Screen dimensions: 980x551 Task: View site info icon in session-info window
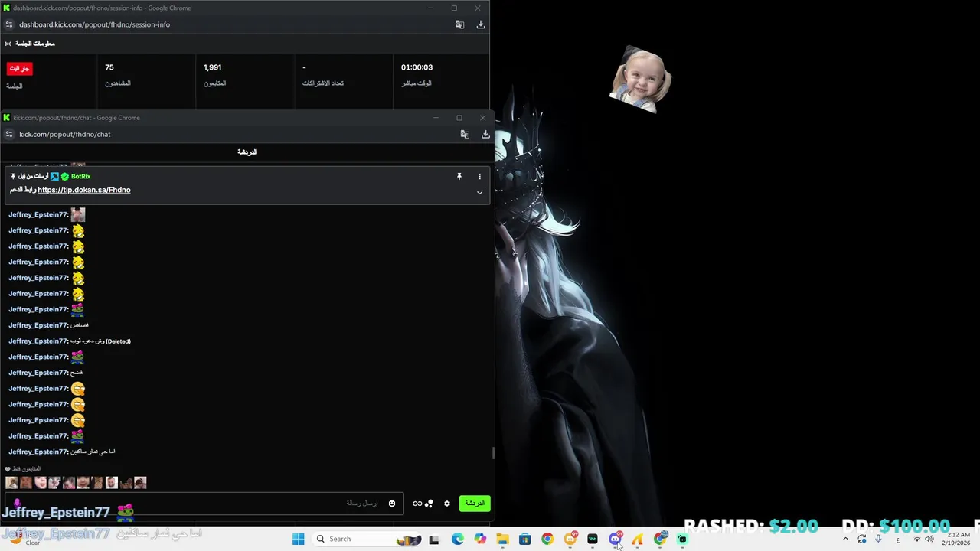(9, 24)
